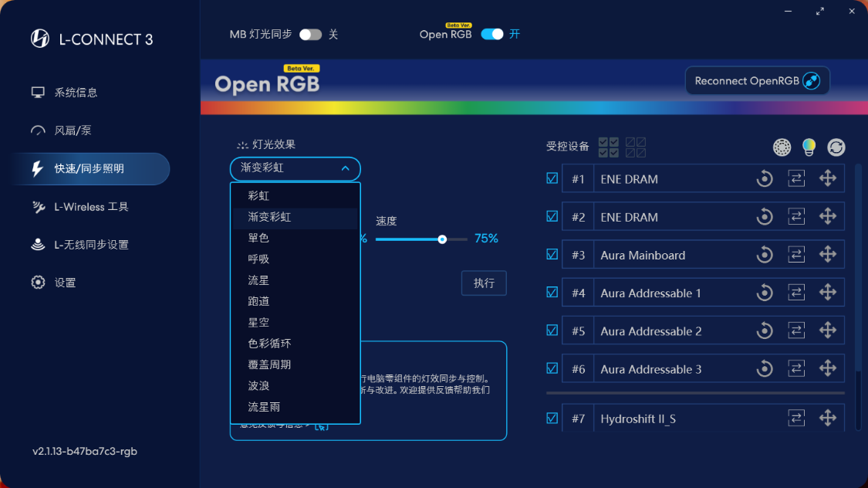Click the move arrows icon for Hydroshift II_S
Screen dimensions: 868x488
(828, 419)
